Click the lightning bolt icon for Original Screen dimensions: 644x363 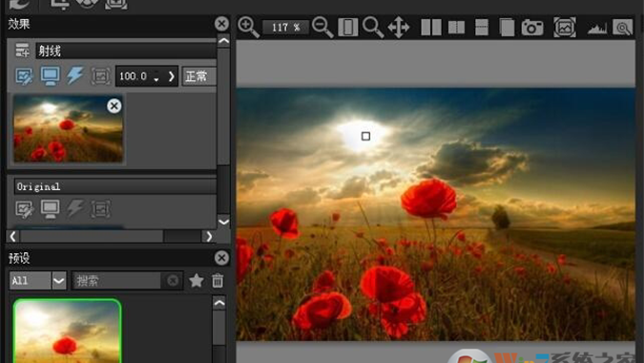click(75, 209)
